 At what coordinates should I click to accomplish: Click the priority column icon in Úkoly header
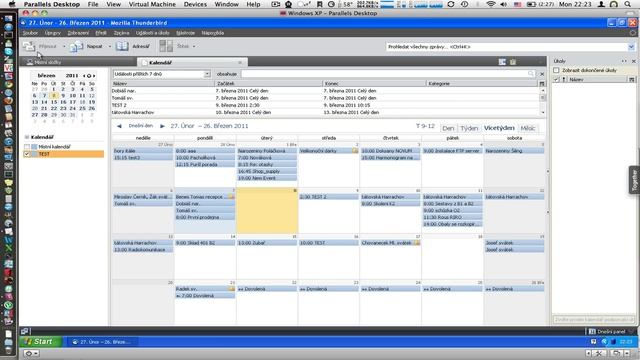(x=564, y=80)
